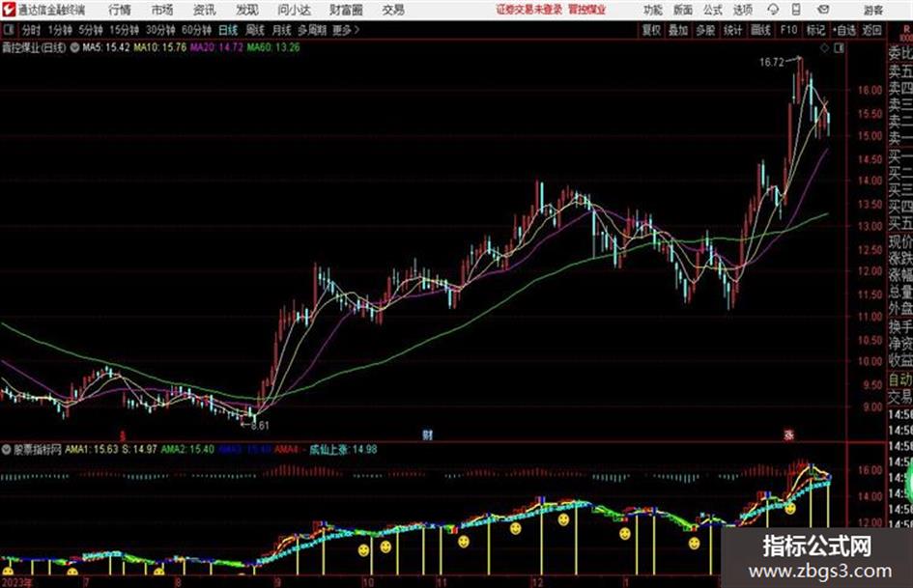The height and width of the screenshot is (588, 913).
Task: Click the 2023年 date axis label
Action: [x=16, y=582]
